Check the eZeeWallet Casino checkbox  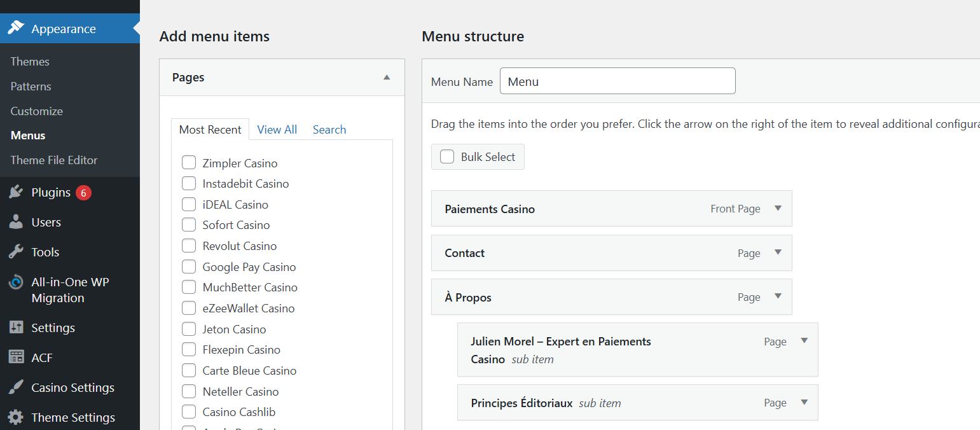click(x=189, y=308)
